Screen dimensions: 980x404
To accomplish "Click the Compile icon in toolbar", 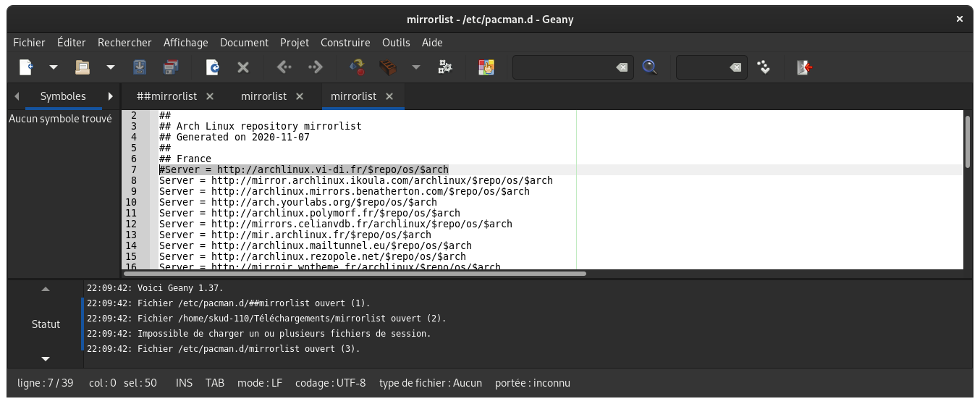I will pyautogui.click(x=357, y=67).
